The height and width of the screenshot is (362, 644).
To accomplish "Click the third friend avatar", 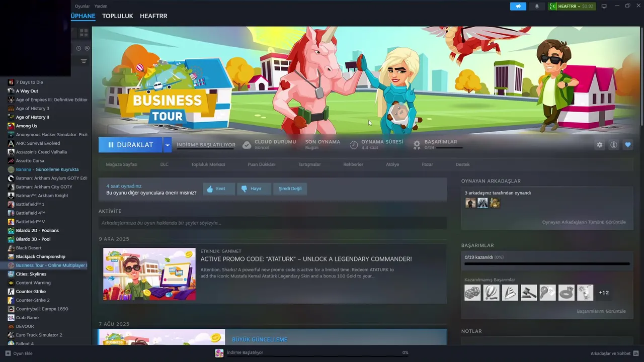I will 495,203.
